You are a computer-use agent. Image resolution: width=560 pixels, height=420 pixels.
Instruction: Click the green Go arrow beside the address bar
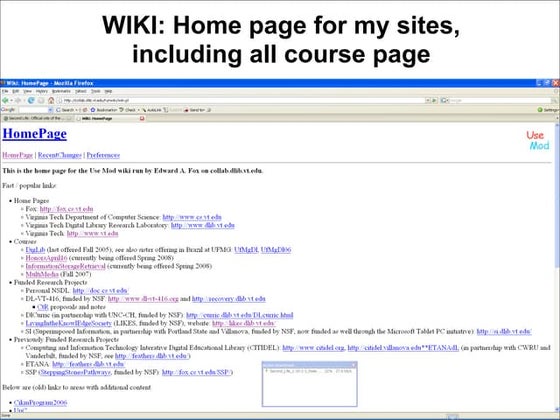pos(434,101)
